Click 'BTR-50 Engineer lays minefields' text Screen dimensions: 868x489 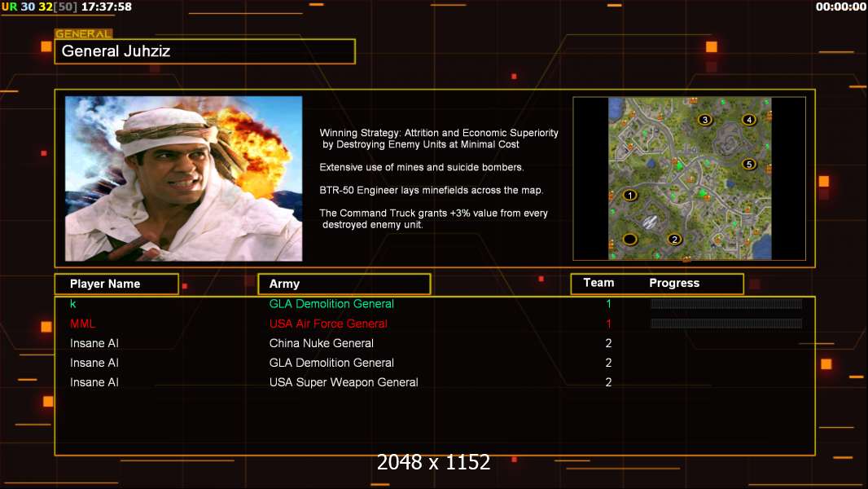(x=432, y=190)
